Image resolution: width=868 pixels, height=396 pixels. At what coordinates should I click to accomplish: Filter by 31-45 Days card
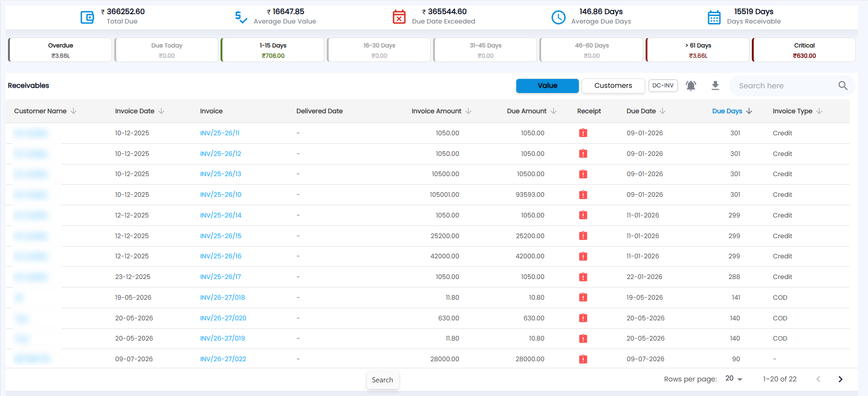[485, 50]
